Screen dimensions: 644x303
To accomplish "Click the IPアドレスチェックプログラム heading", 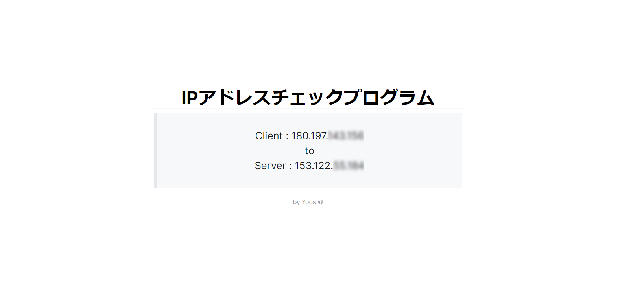I will click(308, 98).
